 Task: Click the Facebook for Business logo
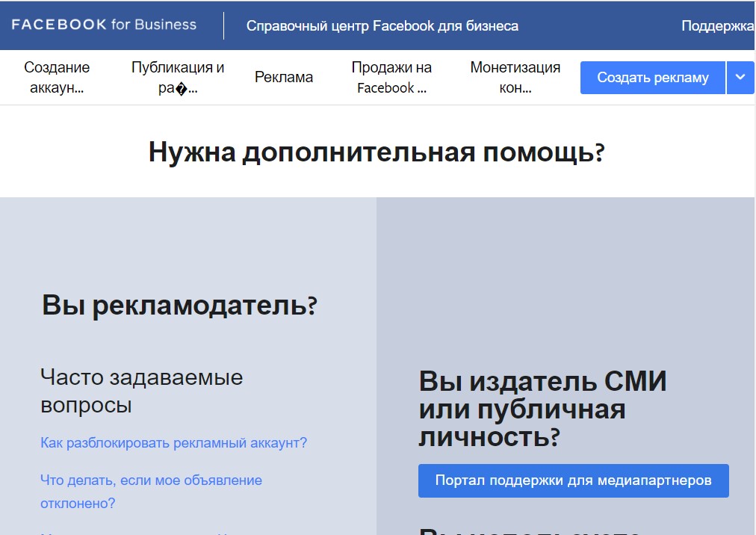coord(104,25)
